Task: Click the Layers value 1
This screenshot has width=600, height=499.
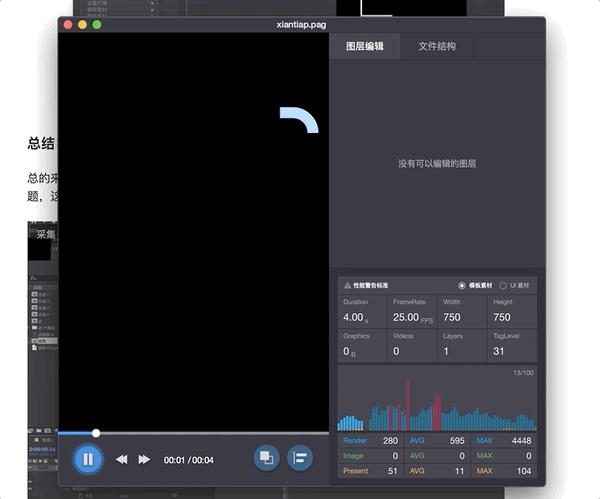Action: point(446,351)
